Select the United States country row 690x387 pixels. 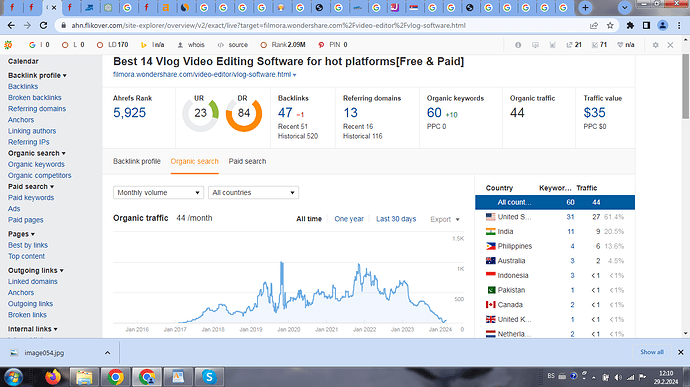(x=555, y=217)
